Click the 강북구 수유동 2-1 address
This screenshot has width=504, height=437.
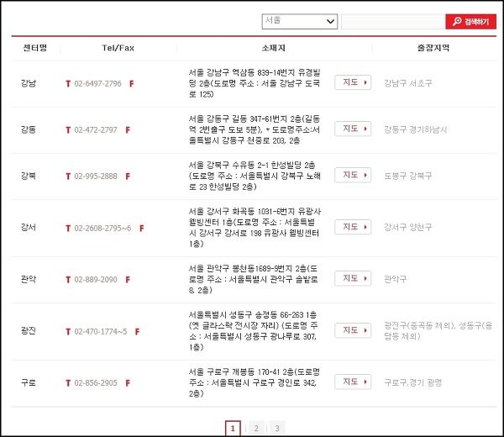pos(255,176)
